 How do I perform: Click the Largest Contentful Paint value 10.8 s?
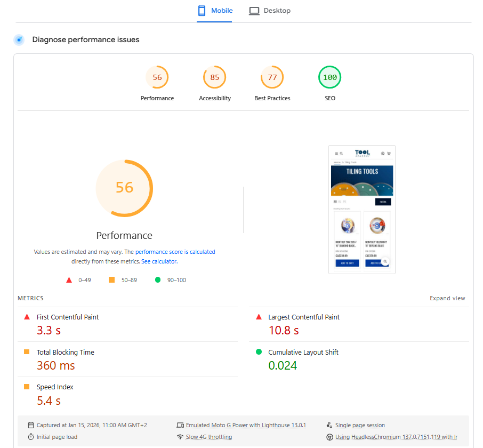(x=284, y=330)
